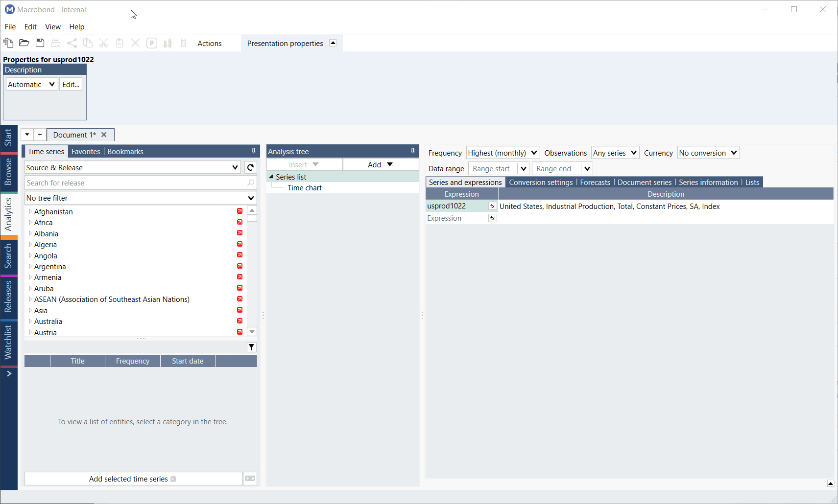Click the ruler icon left of Actions
This screenshot has height=504, width=838.
183,43
